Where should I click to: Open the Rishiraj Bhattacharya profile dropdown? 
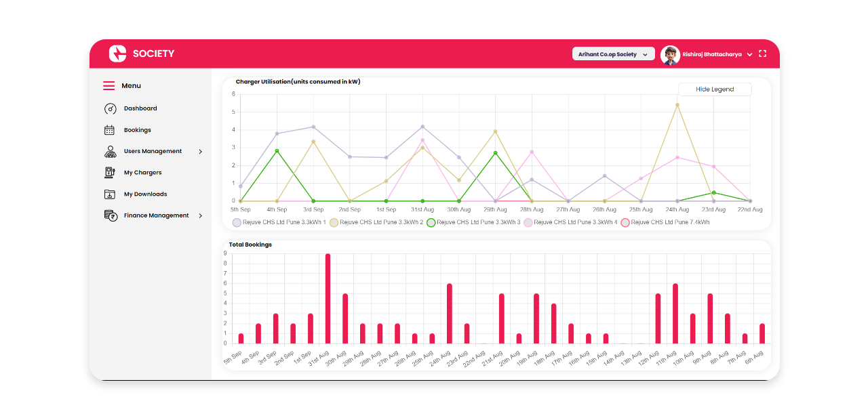749,54
